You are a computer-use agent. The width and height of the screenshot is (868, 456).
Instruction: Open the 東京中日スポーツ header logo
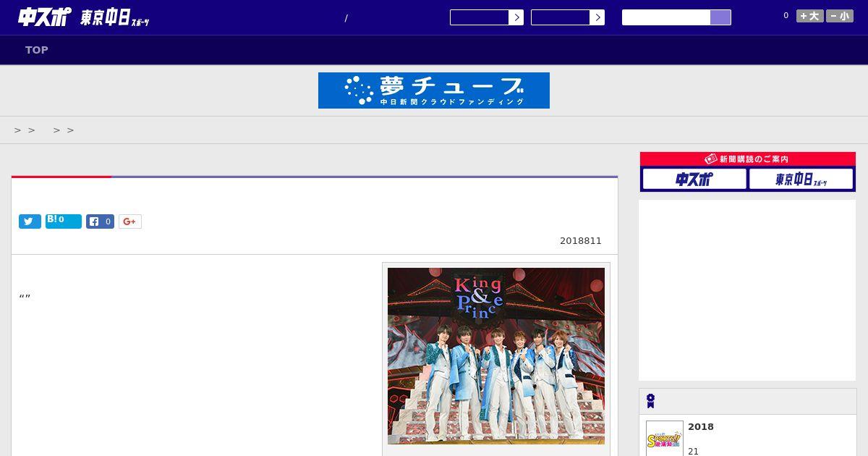click(115, 18)
